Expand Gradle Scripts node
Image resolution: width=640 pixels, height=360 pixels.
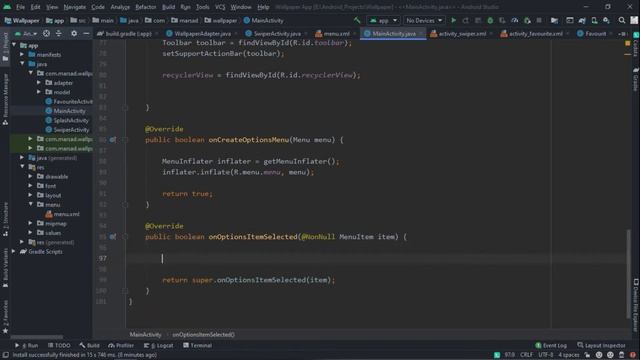(x=14, y=251)
